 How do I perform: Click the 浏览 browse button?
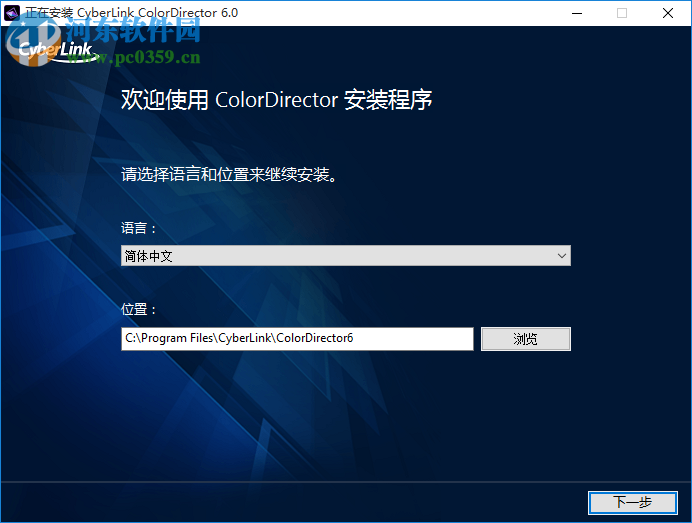pyautogui.click(x=526, y=339)
